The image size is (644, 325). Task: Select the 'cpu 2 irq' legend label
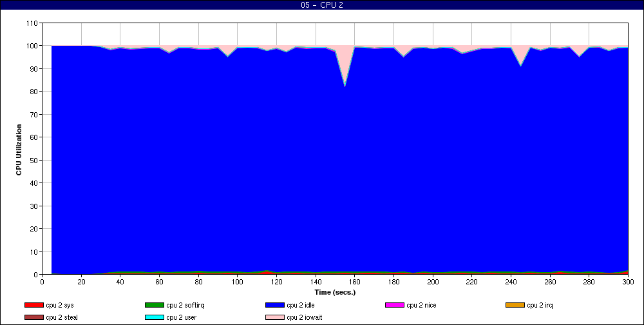point(540,305)
